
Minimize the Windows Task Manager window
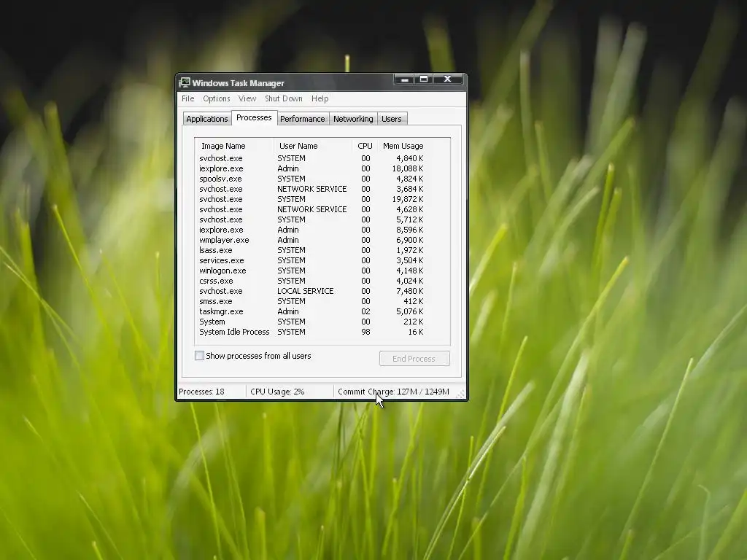(404, 79)
